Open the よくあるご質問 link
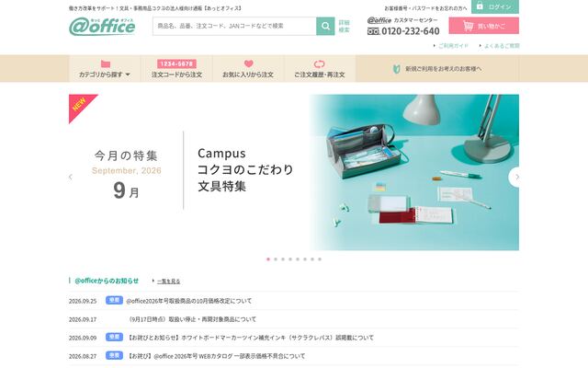Viewport: 588px width, 368px height. (x=501, y=46)
